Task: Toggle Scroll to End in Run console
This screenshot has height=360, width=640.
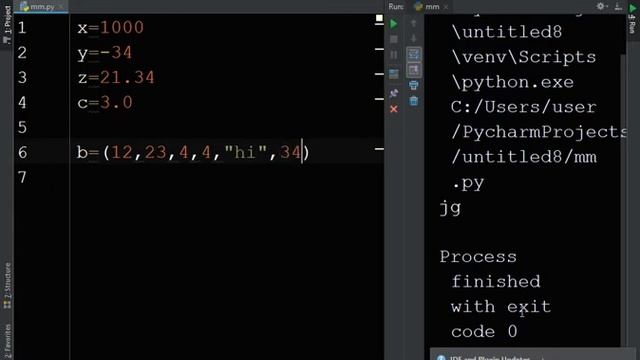Action: click(x=413, y=70)
